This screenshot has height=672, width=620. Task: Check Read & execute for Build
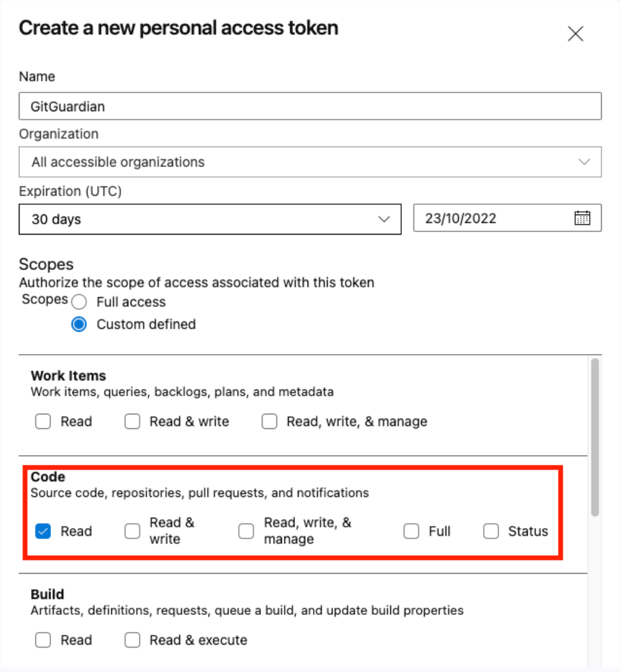coord(133,639)
